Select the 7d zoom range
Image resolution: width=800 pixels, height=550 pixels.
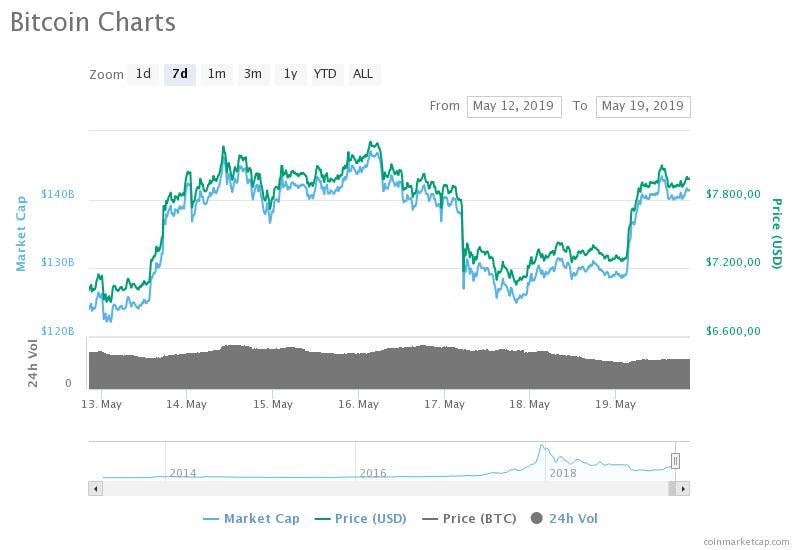[x=180, y=74]
